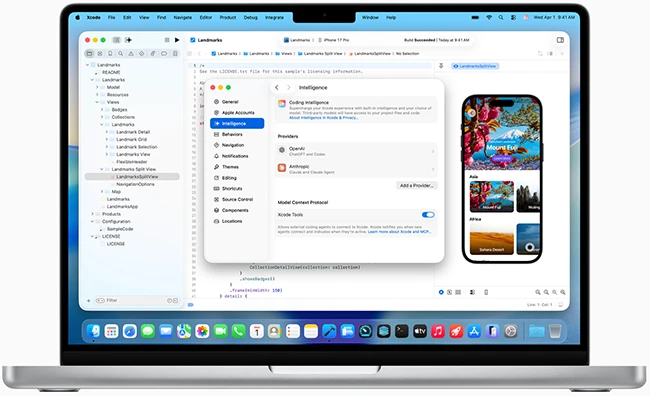Open the Report navigator icon
Viewport: 650px width, 396px height.
pyautogui.click(x=175, y=53)
